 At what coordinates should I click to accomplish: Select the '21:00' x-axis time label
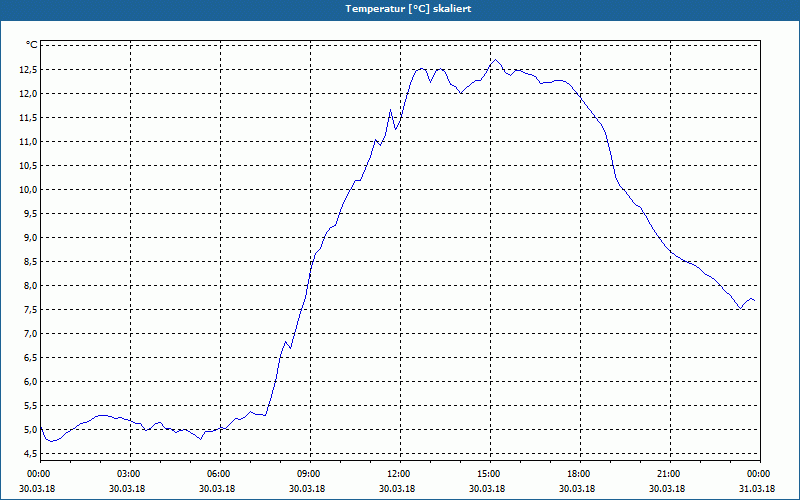point(670,474)
